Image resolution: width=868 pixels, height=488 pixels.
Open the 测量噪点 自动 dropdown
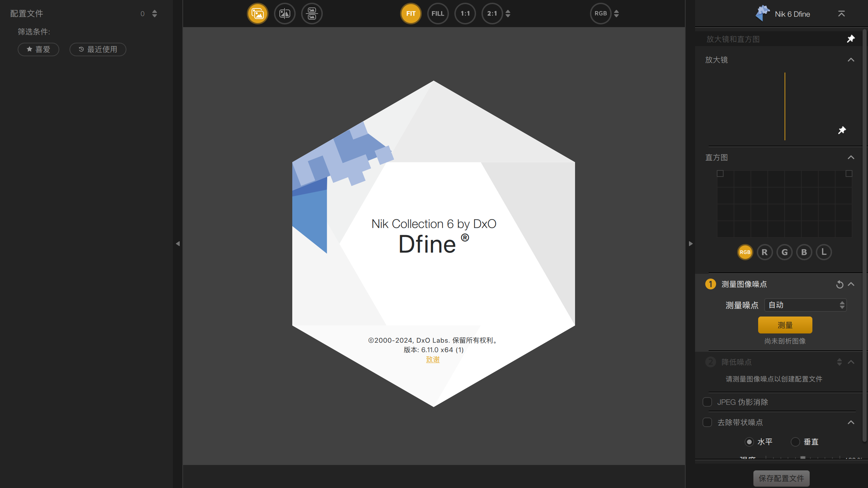tap(805, 305)
